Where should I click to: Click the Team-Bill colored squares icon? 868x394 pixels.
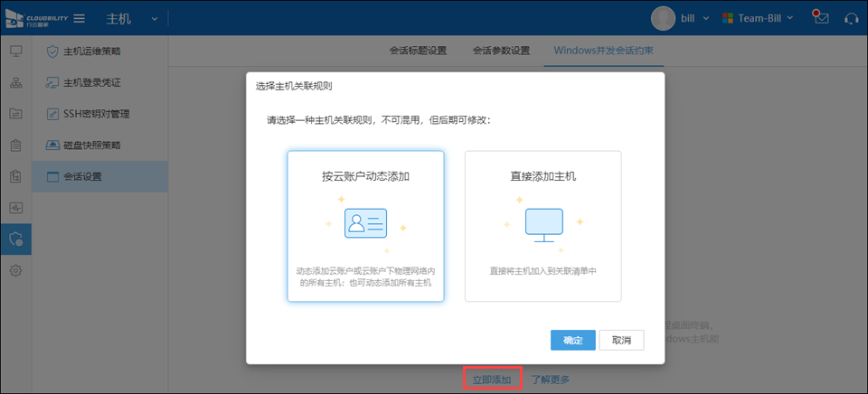click(x=727, y=18)
